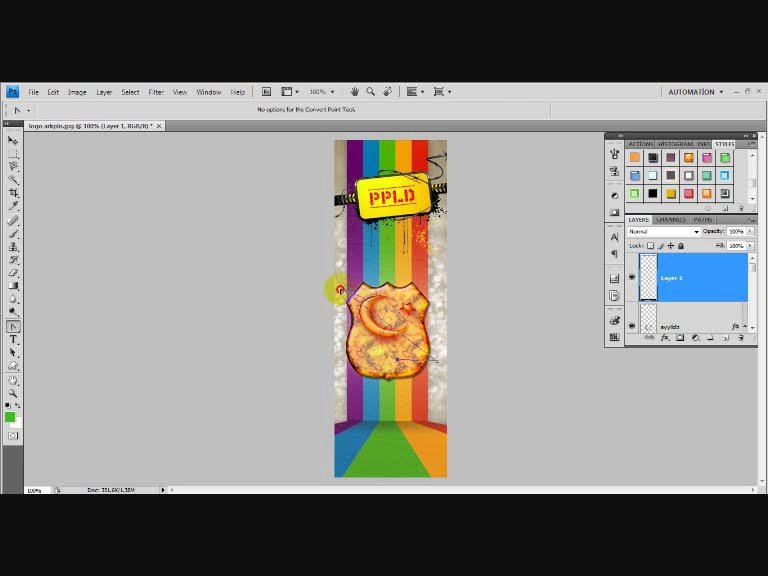Add a layer mask

680,338
